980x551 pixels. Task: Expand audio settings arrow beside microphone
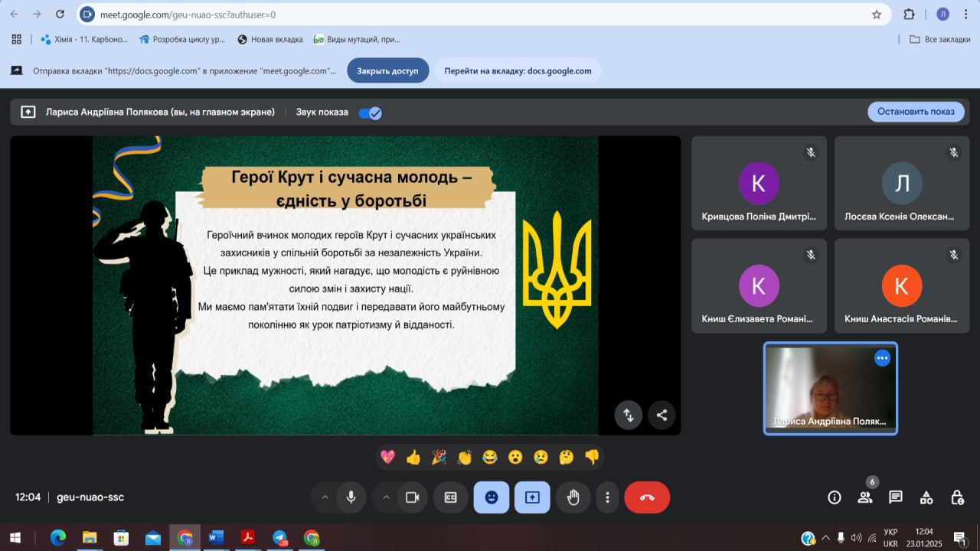[325, 497]
